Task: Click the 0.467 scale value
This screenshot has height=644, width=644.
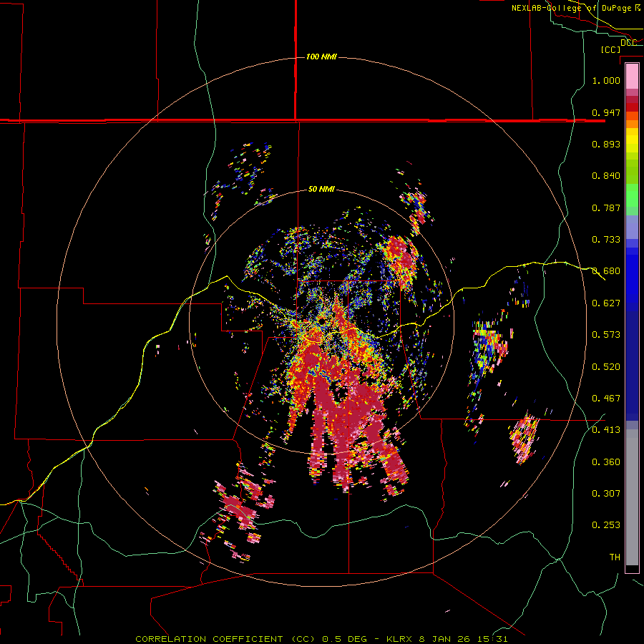Action: [x=606, y=399]
